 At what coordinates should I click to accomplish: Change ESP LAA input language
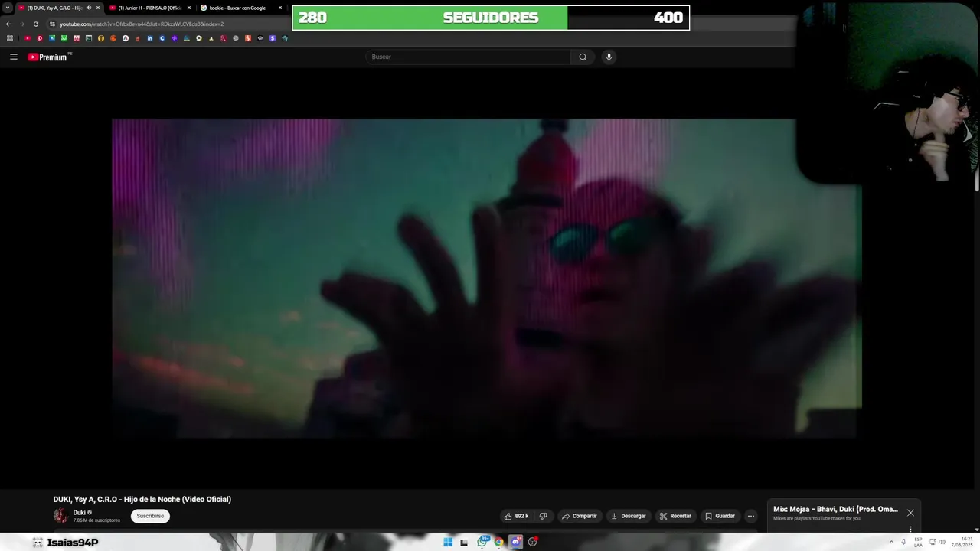pos(918,543)
